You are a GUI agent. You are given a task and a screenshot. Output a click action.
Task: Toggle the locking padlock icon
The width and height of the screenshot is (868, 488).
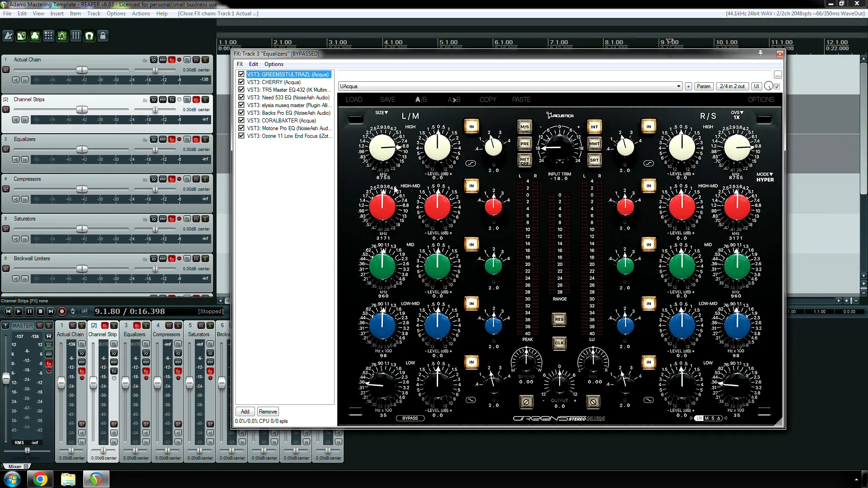[103, 36]
